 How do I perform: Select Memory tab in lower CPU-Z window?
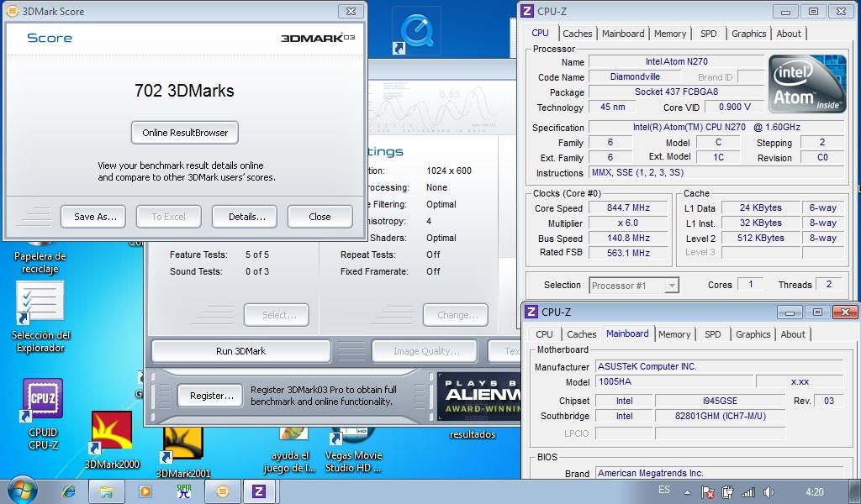click(x=674, y=334)
